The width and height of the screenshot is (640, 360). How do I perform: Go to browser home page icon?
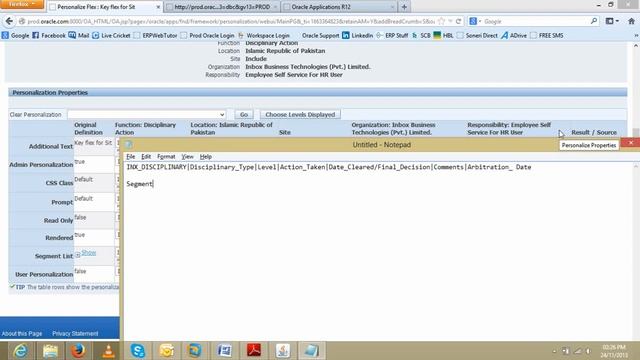pyautogui.click(x=631, y=21)
